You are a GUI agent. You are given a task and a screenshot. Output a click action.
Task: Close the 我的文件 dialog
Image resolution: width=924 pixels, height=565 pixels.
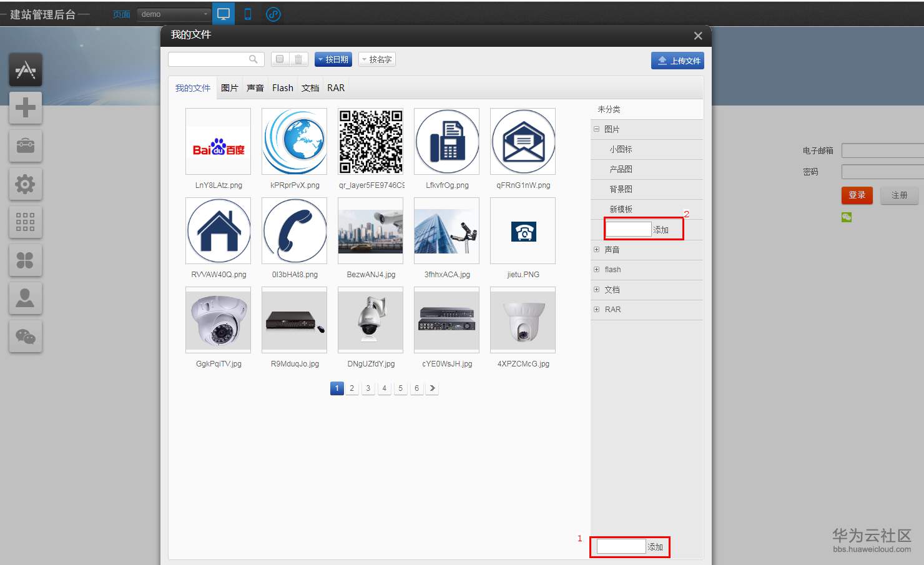point(698,36)
